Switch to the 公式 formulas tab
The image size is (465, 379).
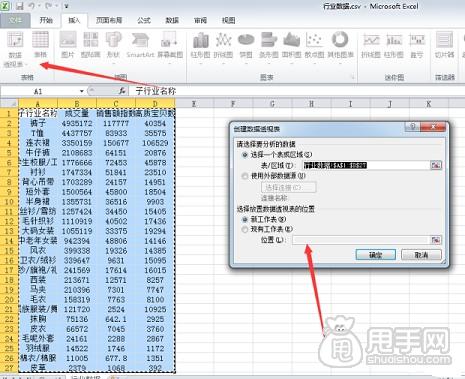(x=144, y=20)
